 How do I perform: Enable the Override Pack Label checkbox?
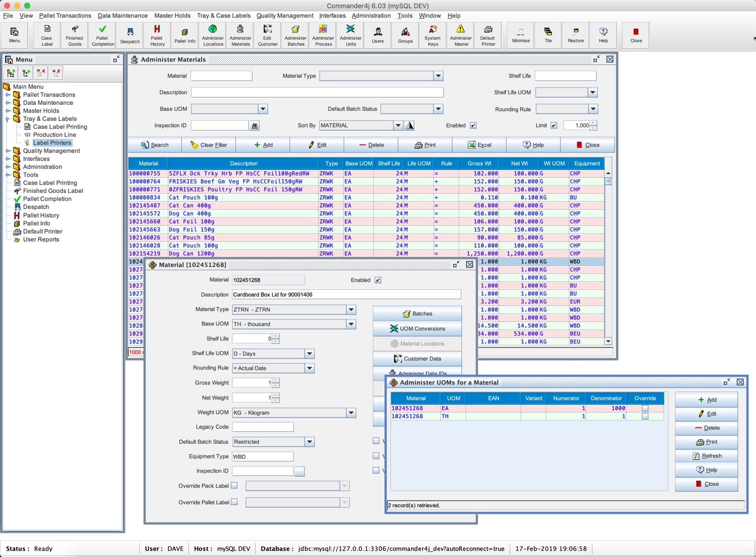coord(234,486)
